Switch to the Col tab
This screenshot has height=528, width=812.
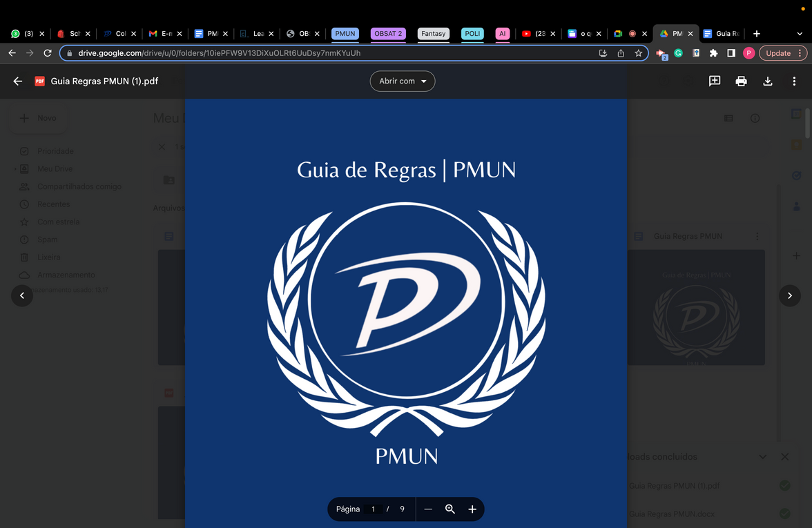119,34
